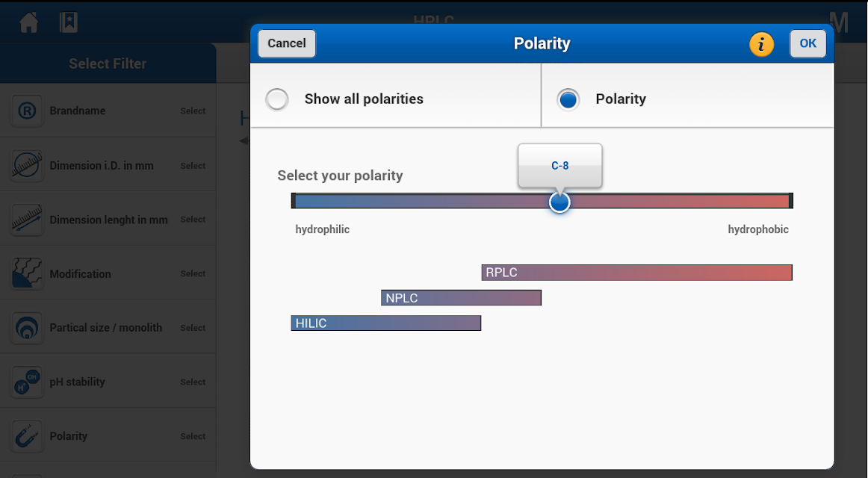Click the Brandname filter icon
The width and height of the screenshot is (868, 478).
click(x=27, y=111)
